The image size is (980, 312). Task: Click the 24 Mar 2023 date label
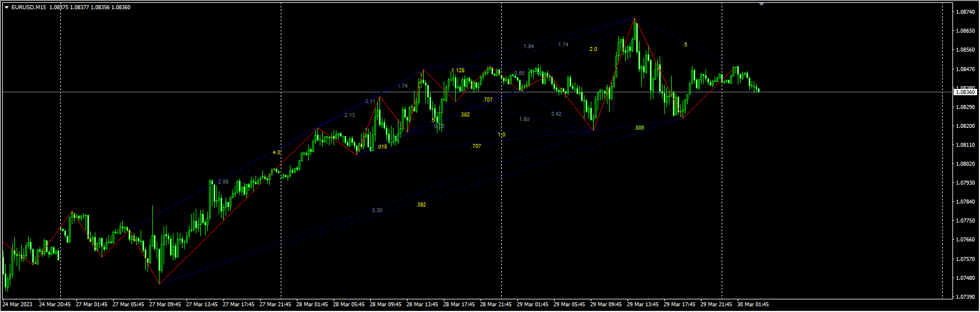click(x=18, y=305)
